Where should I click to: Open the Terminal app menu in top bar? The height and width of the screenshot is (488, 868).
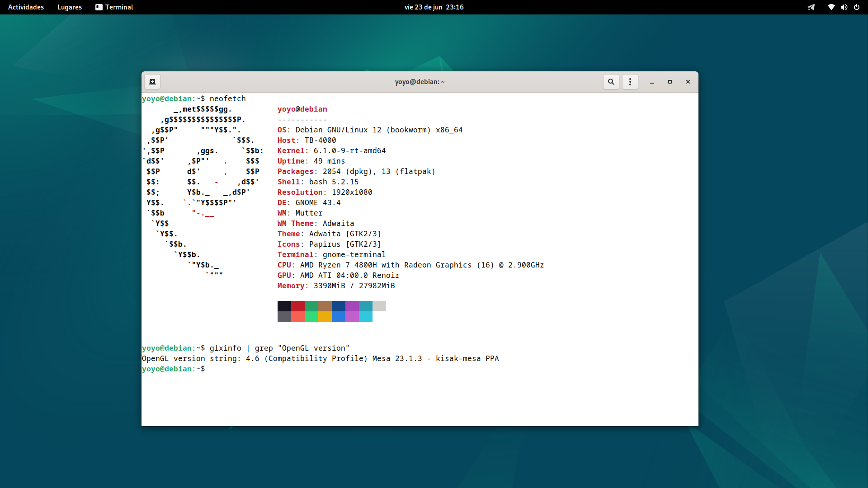[114, 7]
